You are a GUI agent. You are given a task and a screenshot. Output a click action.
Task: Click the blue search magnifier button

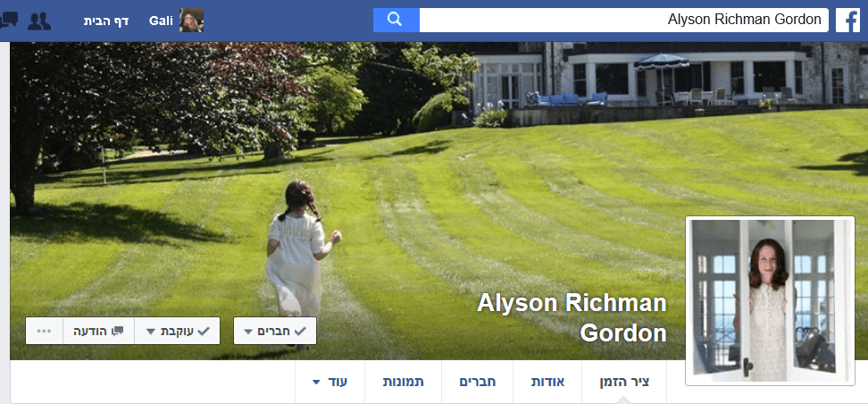tap(396, 20)
